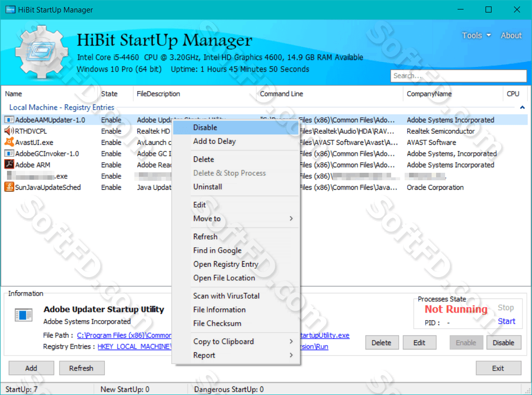Select the AvastUI.exe entry text
This screenshot has height=395, width=532.
pyautogui.click(x=34, y=142)
